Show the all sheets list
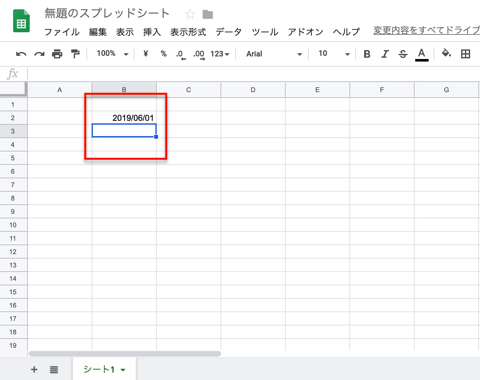Screen dimensions: 480x380 (54, 369)
